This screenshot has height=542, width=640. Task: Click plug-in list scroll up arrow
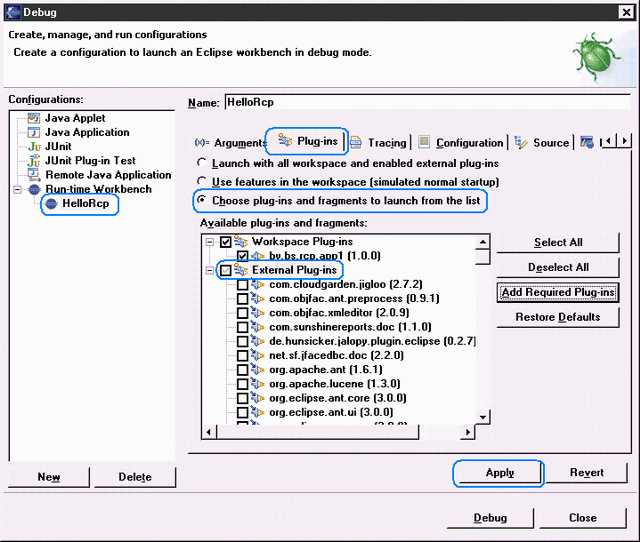[x=483, y=242]
